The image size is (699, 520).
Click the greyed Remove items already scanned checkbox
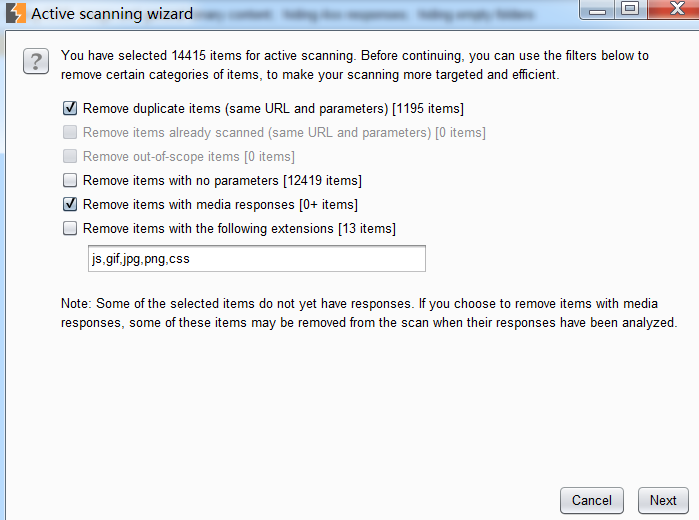70,132
